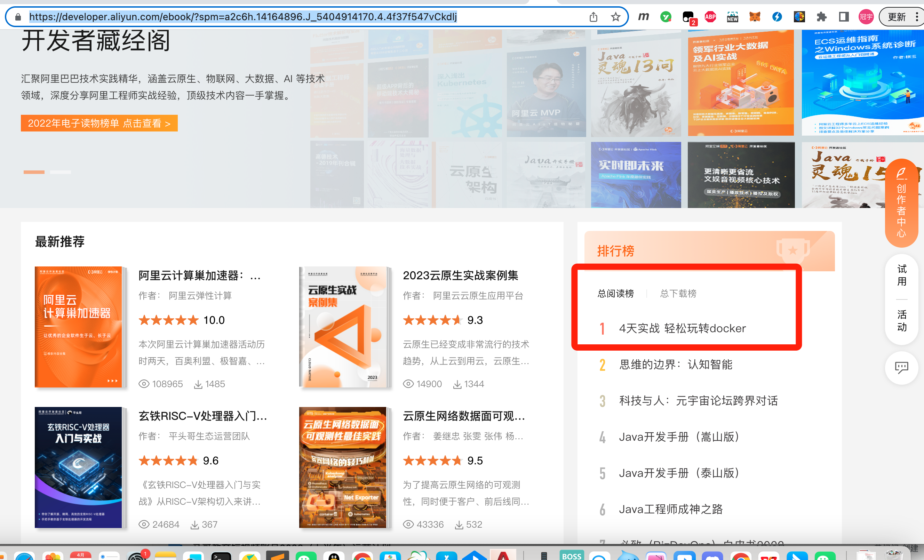This screenshot has width=924, height=560.
Task: Click the share page icon in address bar
Action: tap(593, 17)
